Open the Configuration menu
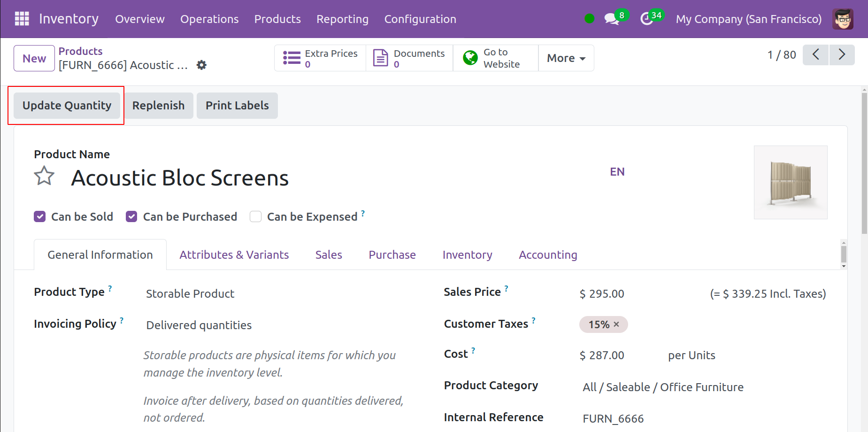Image resolution: width=868 pixels, height=432 pixels. [x=420, y=19]
